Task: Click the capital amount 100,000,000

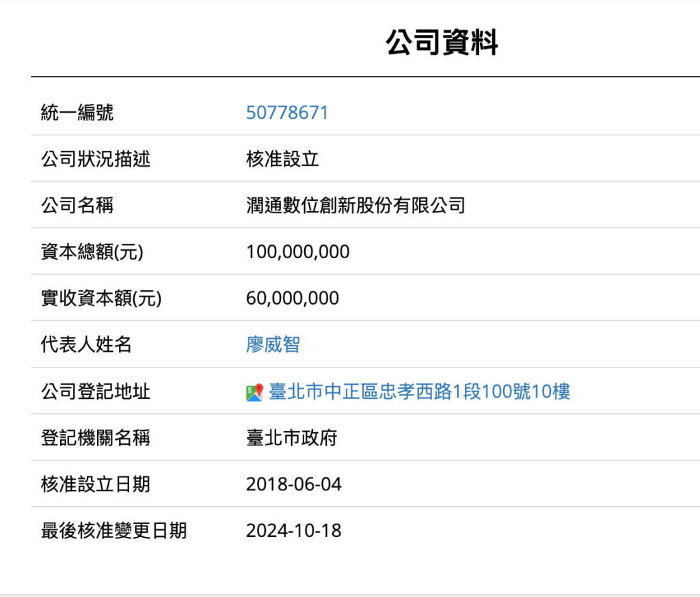Action: (x=298, y=251)
